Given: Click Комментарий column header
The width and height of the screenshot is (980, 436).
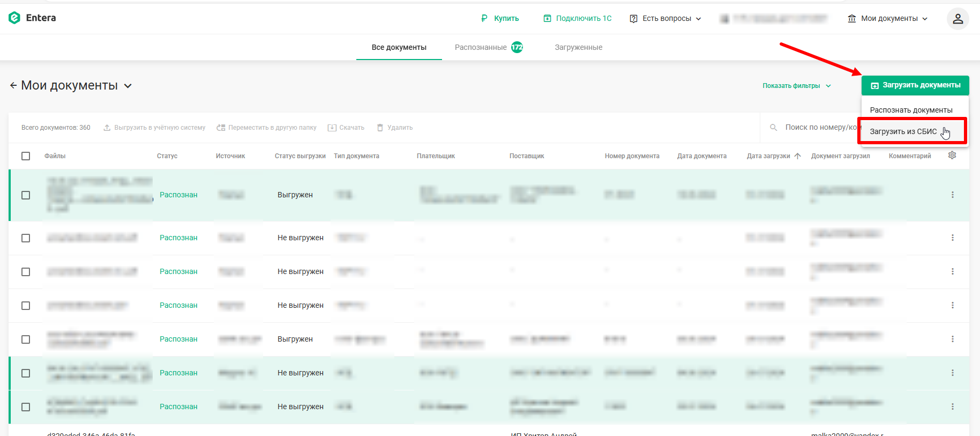Looking at the screenshot, I should click(x=910, y=156).
